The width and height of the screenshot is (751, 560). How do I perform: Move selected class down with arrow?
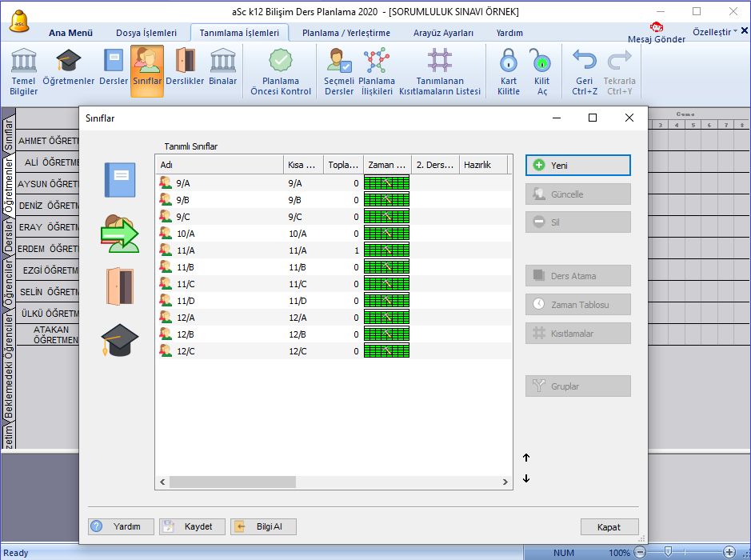(x=526, y=478)
